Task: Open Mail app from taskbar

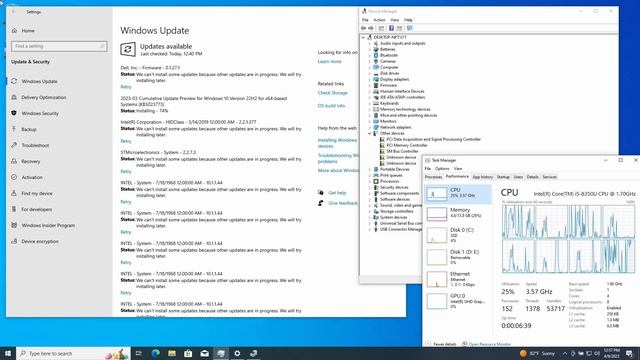Action: (204, 353)
